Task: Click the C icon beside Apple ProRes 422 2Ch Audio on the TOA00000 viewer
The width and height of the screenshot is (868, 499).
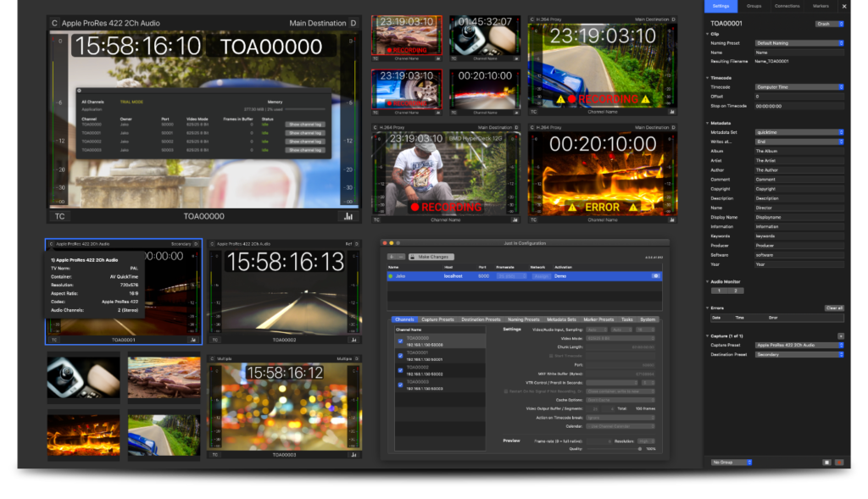Action: pyautogui.click(x=54, y=23)
